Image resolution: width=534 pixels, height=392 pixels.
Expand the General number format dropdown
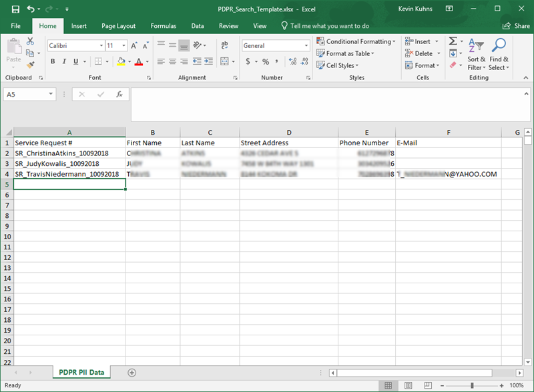tap(306, 45)
